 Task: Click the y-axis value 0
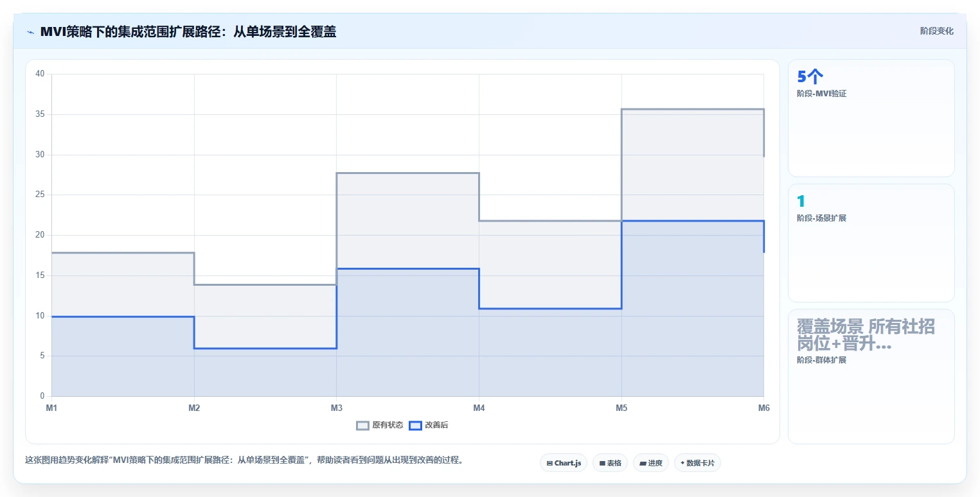[x=42, y=396]
